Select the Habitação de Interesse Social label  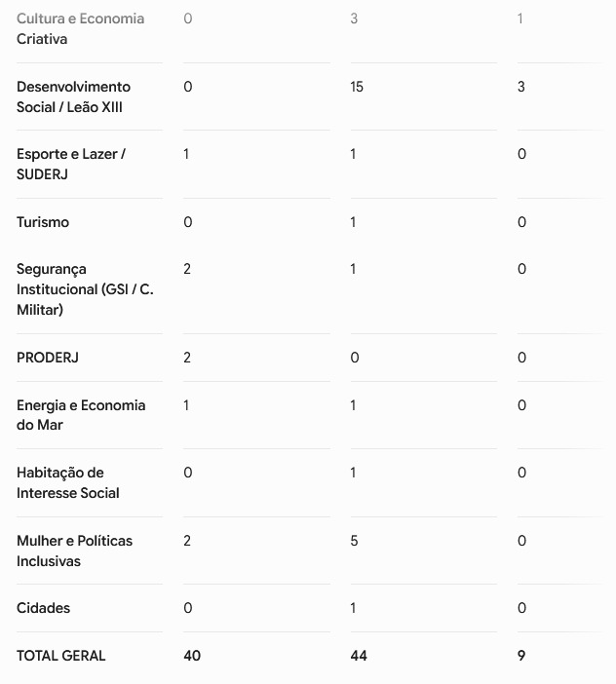pyautogui.click(x=67, y=482)
